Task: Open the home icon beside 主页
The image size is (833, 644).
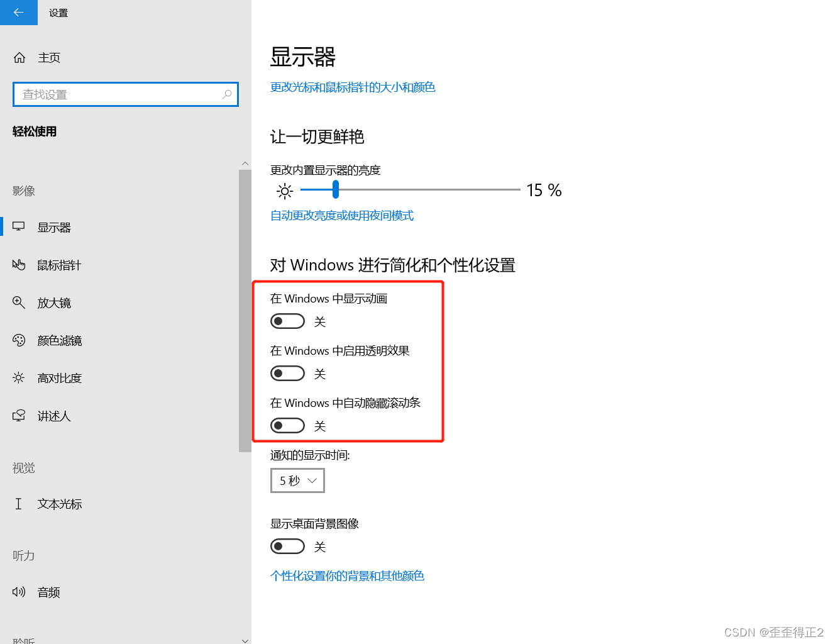Action: tap(19, 58)
